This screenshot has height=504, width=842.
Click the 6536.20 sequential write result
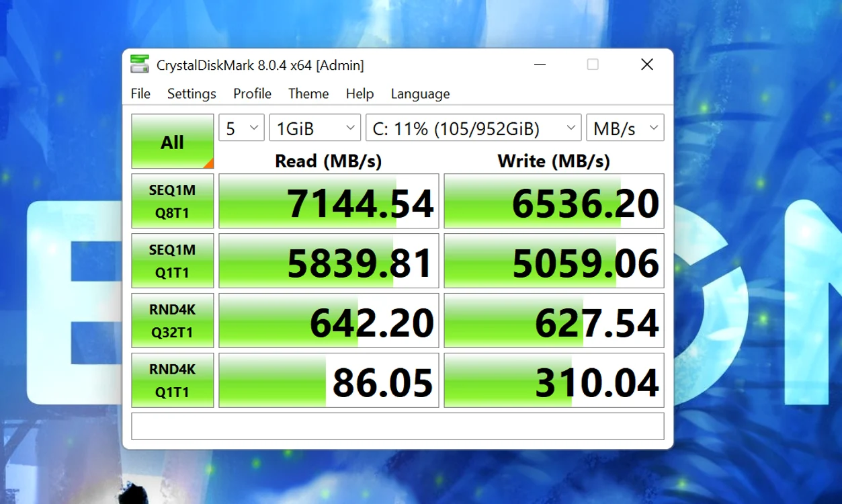(x=554, y=201)
